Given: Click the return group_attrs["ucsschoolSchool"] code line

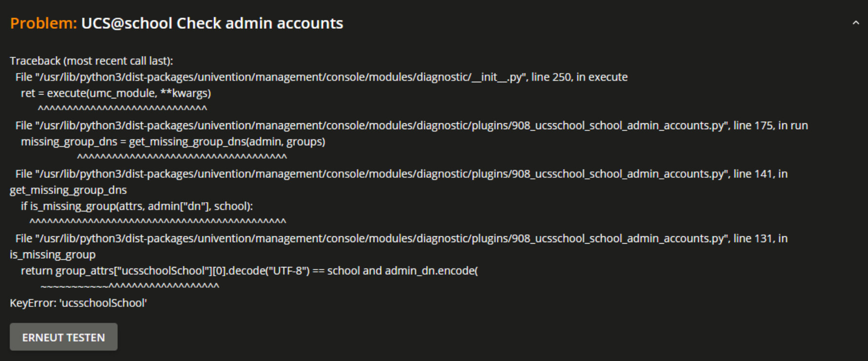Looking at the screenshot, I should click(x=249, y=271).
